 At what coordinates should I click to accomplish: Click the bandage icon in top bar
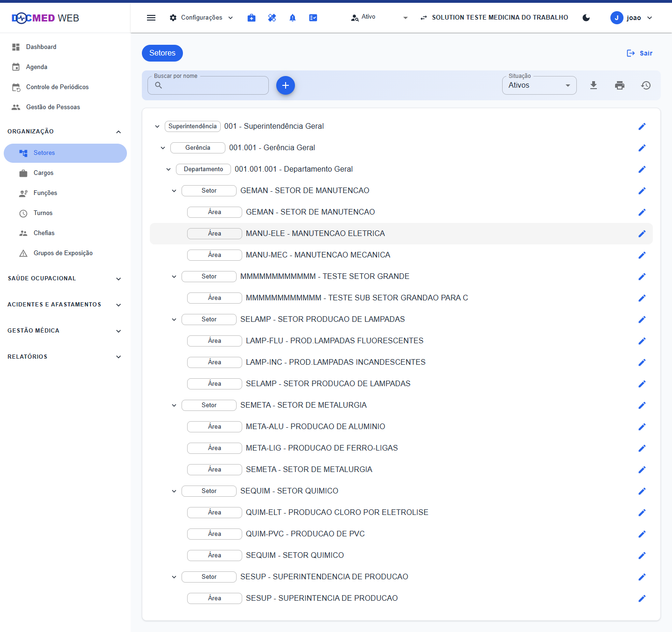(272, 18)
